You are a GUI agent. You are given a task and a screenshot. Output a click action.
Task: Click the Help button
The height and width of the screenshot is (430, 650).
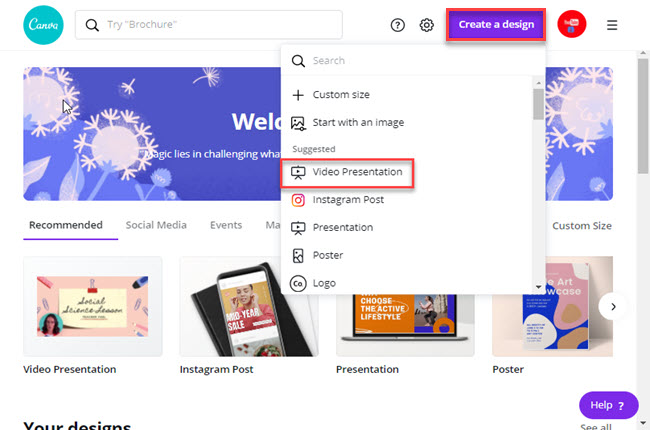(608, 405)
